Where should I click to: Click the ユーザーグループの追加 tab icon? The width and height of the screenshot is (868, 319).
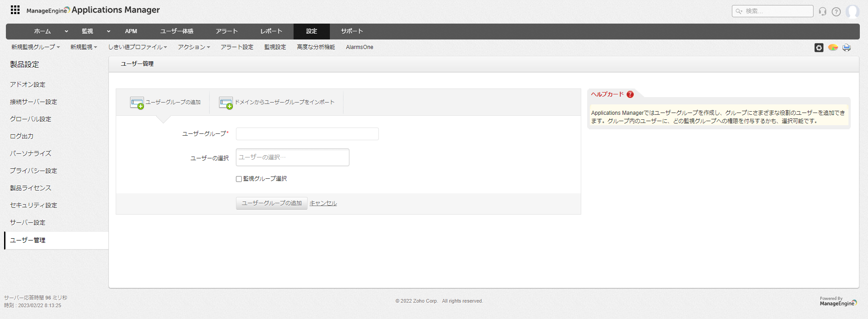(x=137, y=103)
